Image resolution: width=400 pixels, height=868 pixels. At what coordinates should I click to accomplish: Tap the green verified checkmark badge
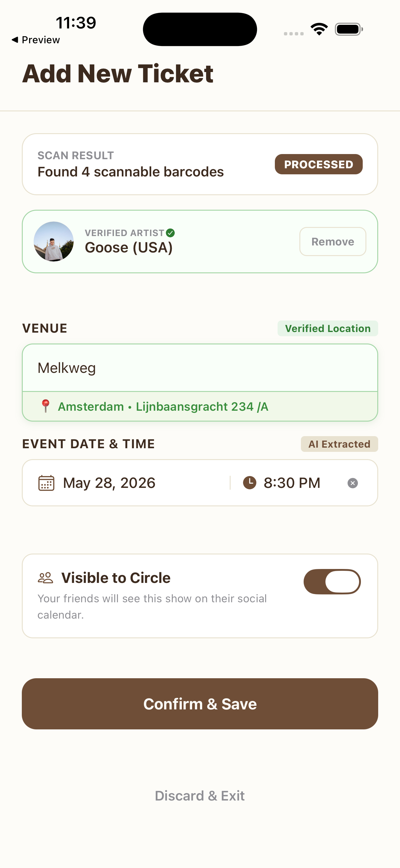[171, 233]
